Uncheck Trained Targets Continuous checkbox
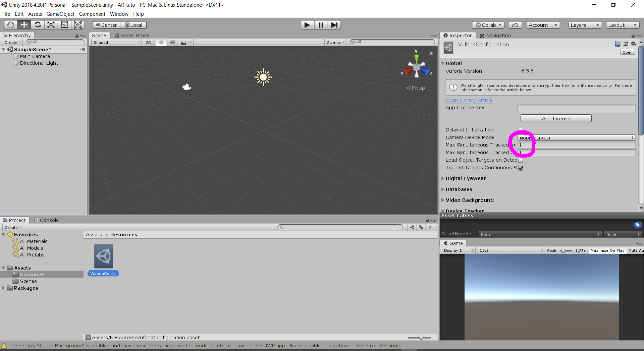Viewport: 644px width, 351px height. coord(521,168)
